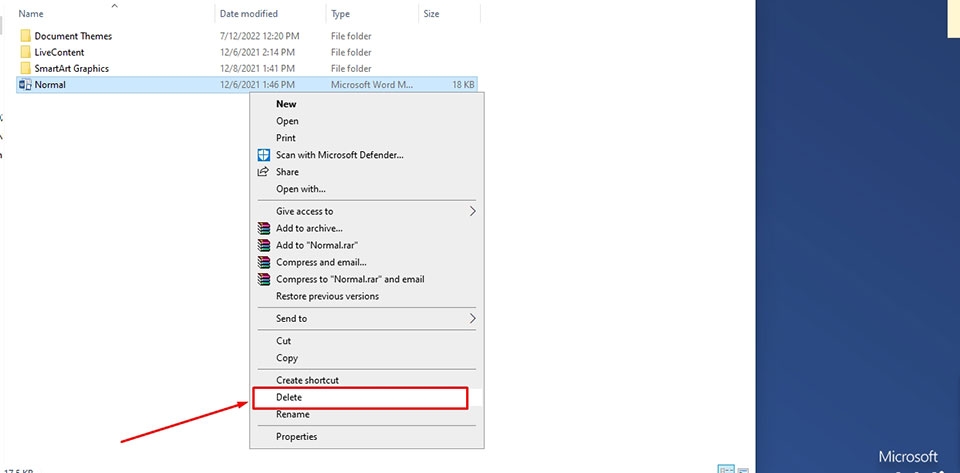This screenshot has height=473, width=960.
Task: Open the Send to menu entry
Action: (x=291, y=318)
